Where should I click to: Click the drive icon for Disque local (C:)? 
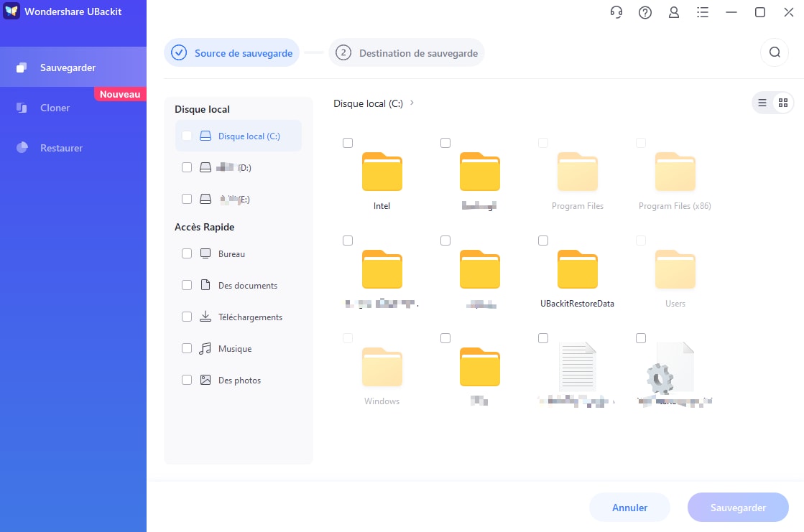(x=205, y=136)
